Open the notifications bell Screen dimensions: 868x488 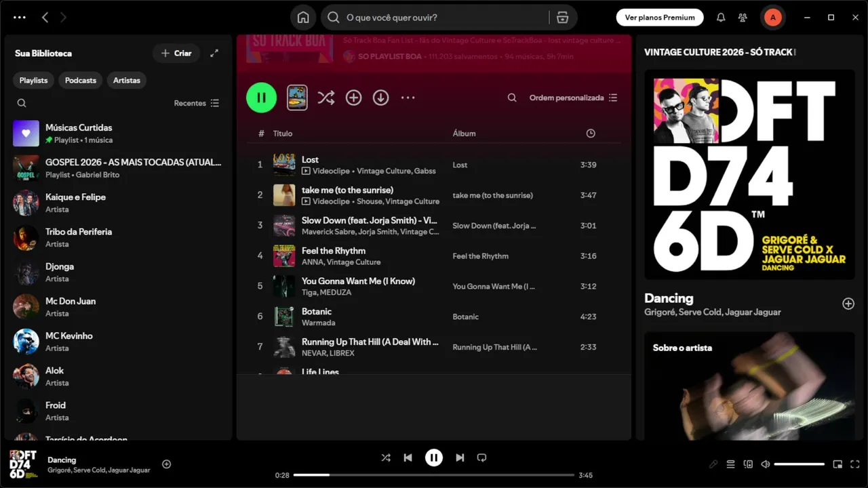pyautogui.click(x=721, y=18)
